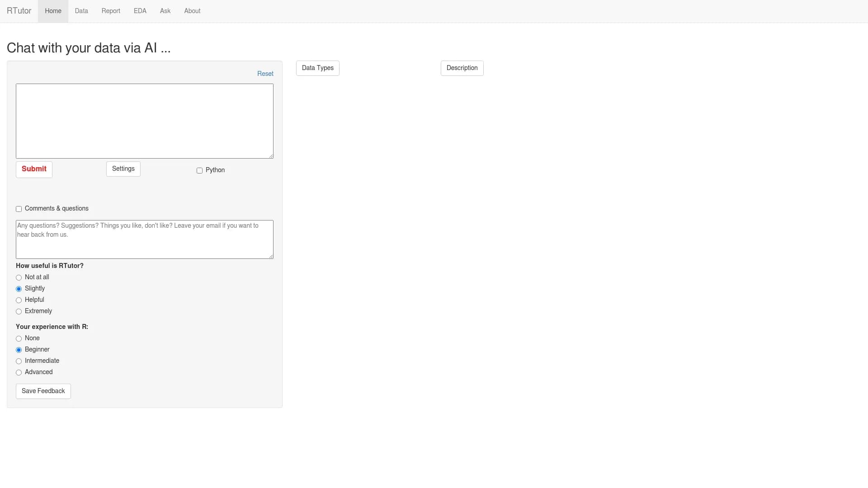Image resolution: width=868 pixels, height=488 pixels.
Task: Choose 'Intermediate' for R experience
Action: (19, 361)
